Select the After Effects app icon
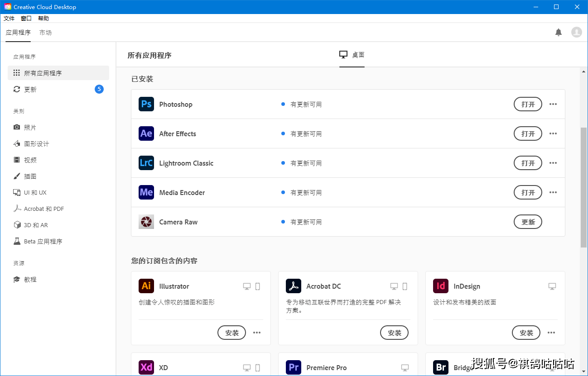Viewport: 588px width, 376px height. [x=146, y=133]
